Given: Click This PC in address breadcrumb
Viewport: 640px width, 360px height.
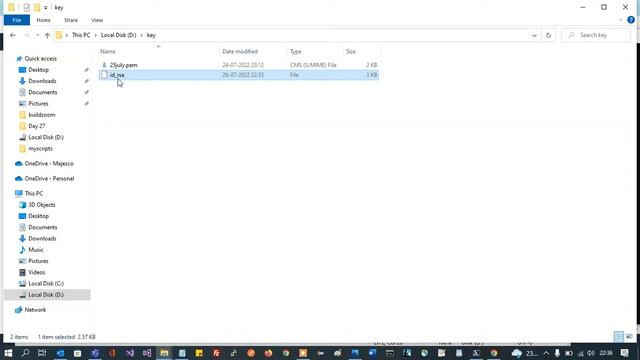Looking at the screenshot, I should tap(81, 35).
